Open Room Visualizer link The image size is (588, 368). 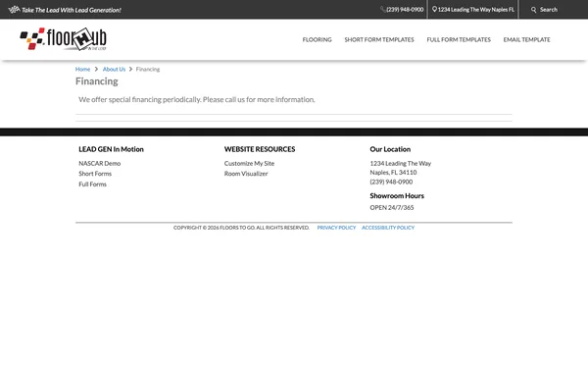point(246,174)
